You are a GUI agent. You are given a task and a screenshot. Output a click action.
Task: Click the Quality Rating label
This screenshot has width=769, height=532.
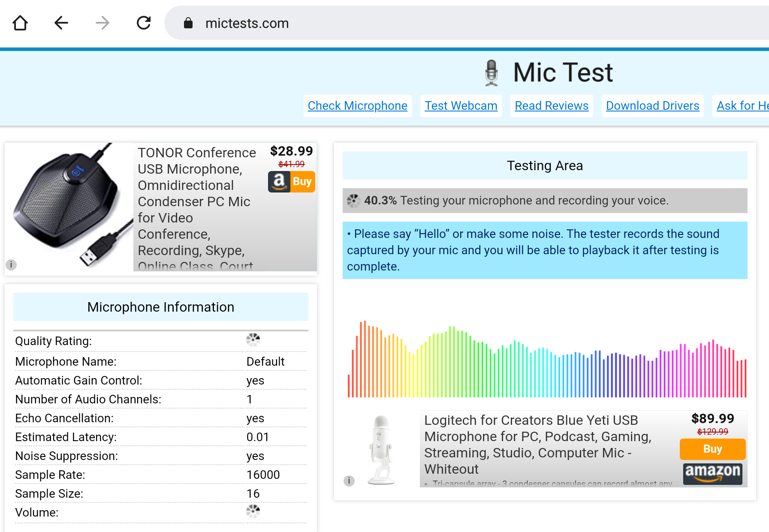54,341
